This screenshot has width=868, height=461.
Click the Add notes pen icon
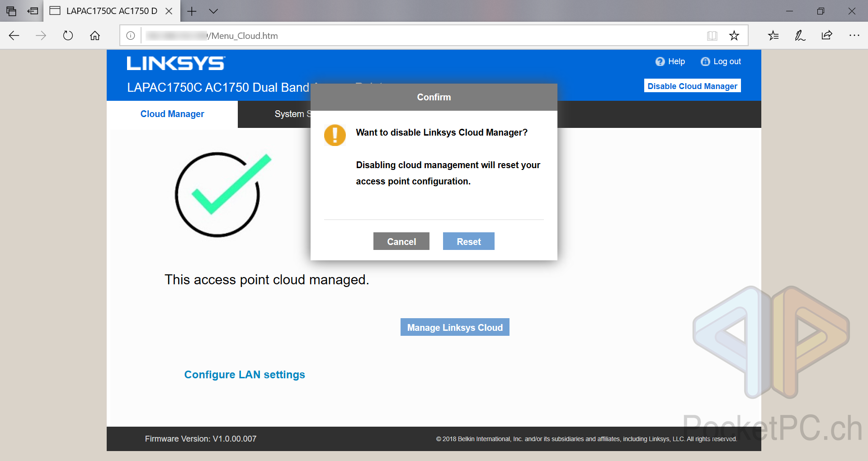tap(800, 36)
